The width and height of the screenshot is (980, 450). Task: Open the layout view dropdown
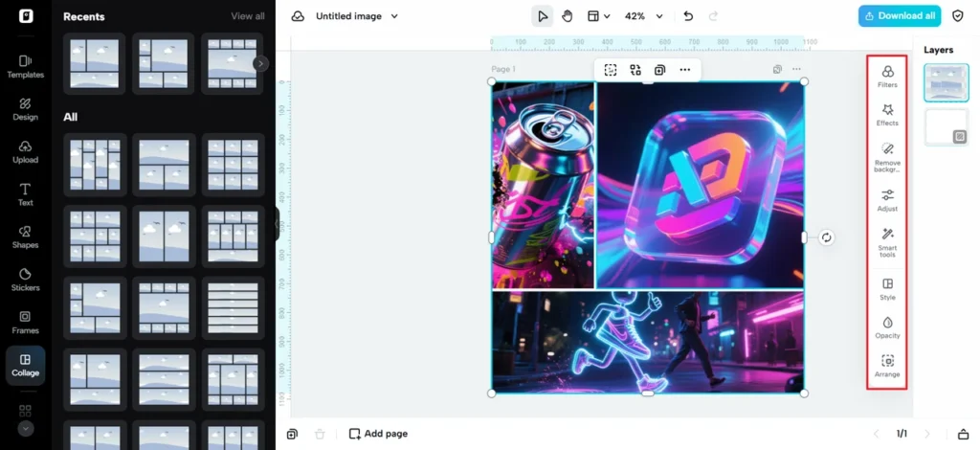tap(598, 16)
